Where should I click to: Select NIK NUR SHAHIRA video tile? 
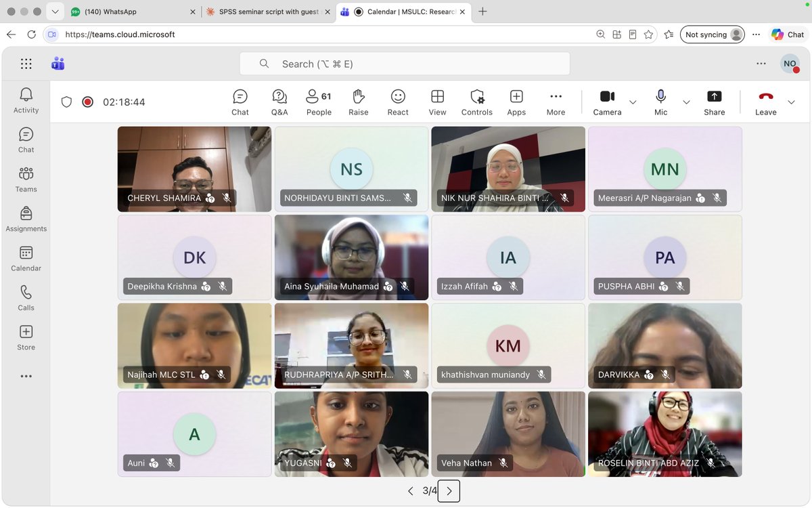[x=508, y=169]
